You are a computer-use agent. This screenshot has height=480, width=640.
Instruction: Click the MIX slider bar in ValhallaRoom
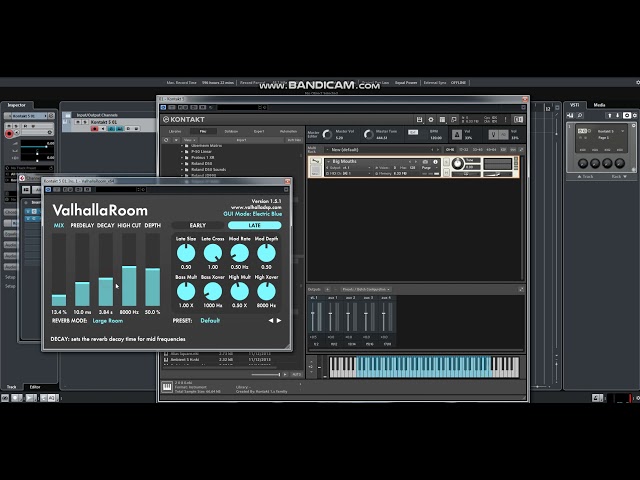(x=59, y=270)
